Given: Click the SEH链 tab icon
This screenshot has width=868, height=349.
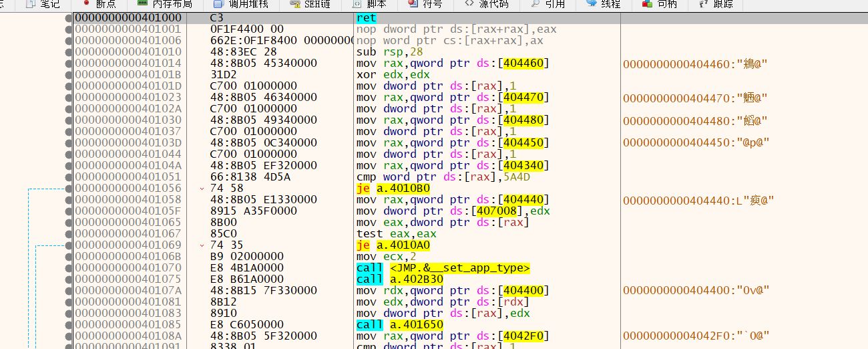Looking at the screenshot, I should [289, 4].
